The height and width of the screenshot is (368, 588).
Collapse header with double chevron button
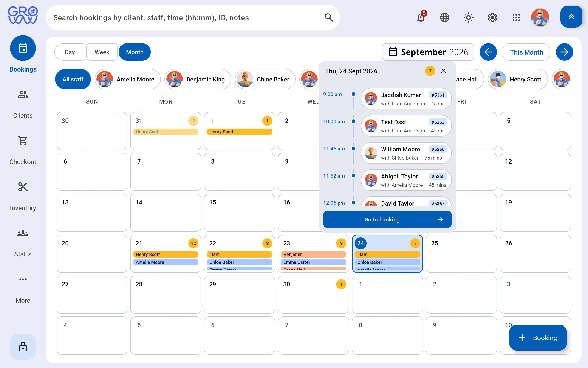coord(571,17)
